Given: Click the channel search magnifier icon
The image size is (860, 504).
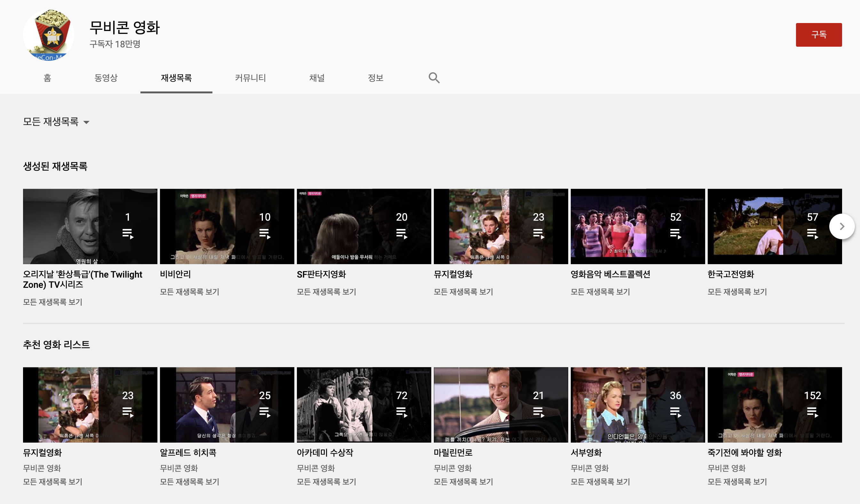Looking at the screenshot, I should tap(434, 78).
